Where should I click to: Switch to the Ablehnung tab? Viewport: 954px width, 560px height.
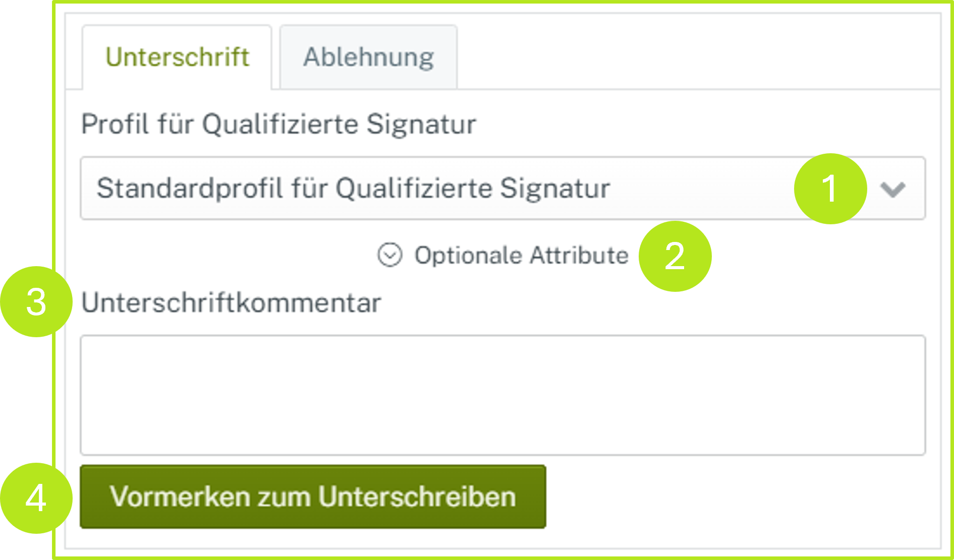(367, 56)
